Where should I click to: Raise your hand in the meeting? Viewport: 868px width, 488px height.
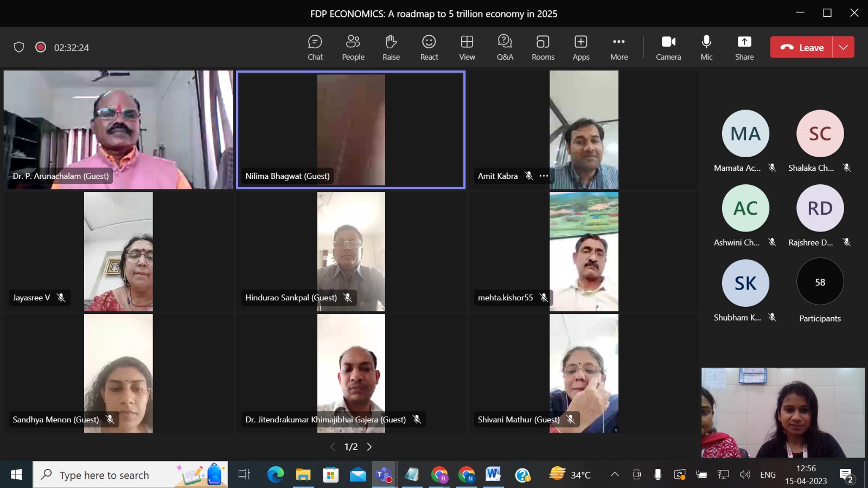[391, 48]
